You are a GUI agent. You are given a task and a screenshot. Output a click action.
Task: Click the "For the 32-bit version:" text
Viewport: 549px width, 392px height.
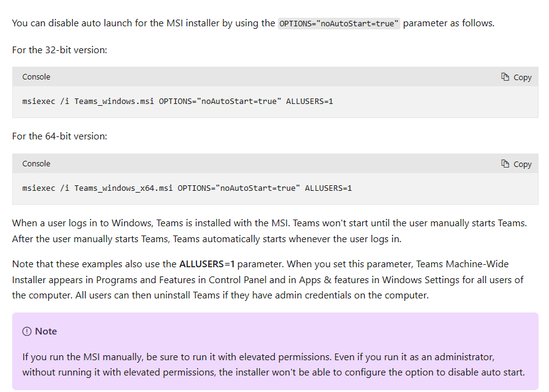(x=59, y=50)
